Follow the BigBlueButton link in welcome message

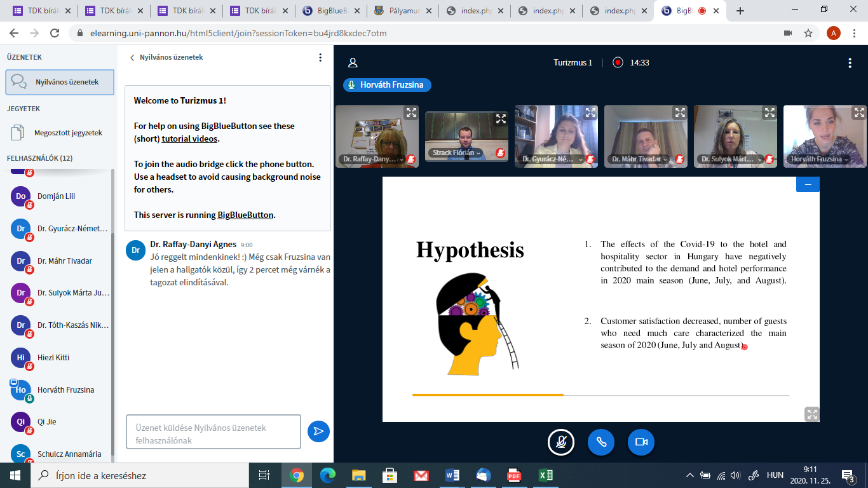tap(245, 215)
